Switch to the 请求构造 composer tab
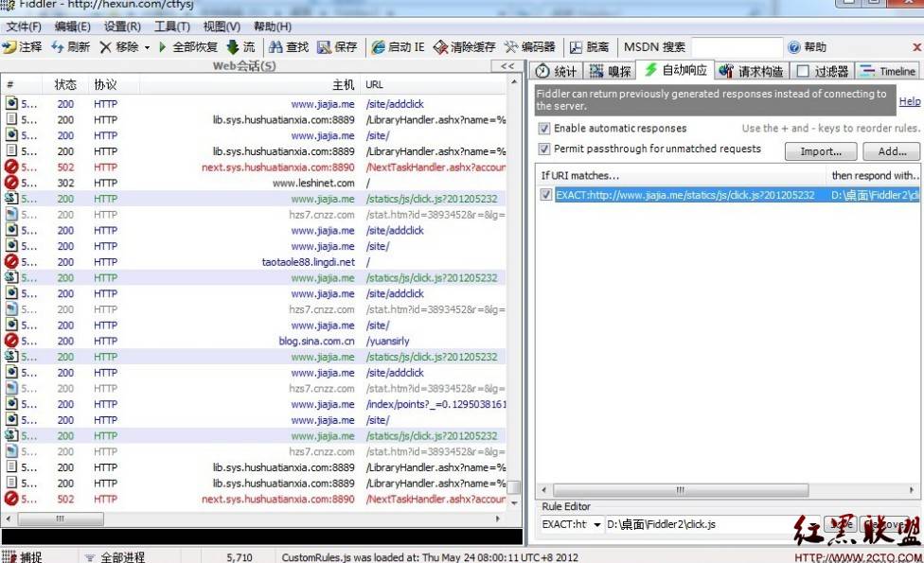The image size is (924, 563). click(x=751, y=71)
